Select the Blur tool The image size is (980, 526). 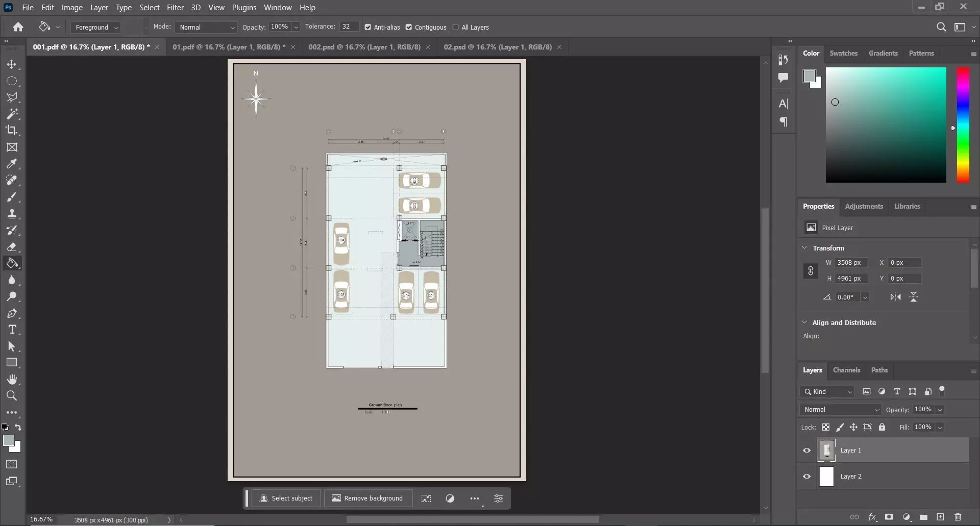(12, 280)
